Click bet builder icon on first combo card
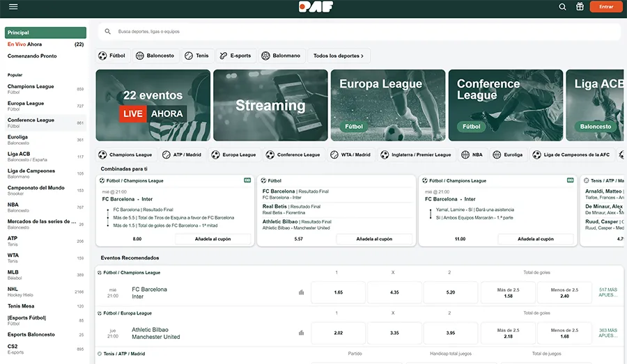Viewport: 627px width, 364px height. point(247,180)
